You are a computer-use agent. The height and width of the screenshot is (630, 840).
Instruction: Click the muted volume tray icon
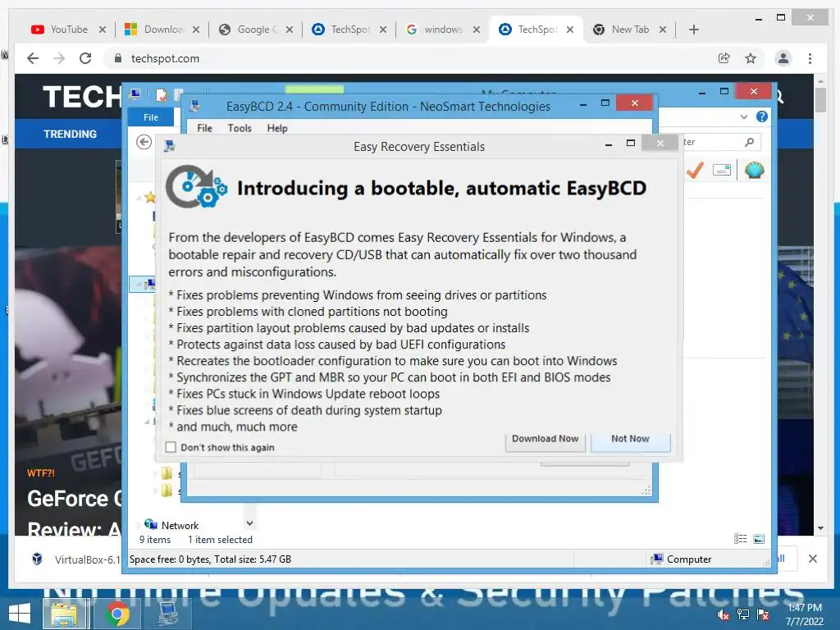(724, 614)
